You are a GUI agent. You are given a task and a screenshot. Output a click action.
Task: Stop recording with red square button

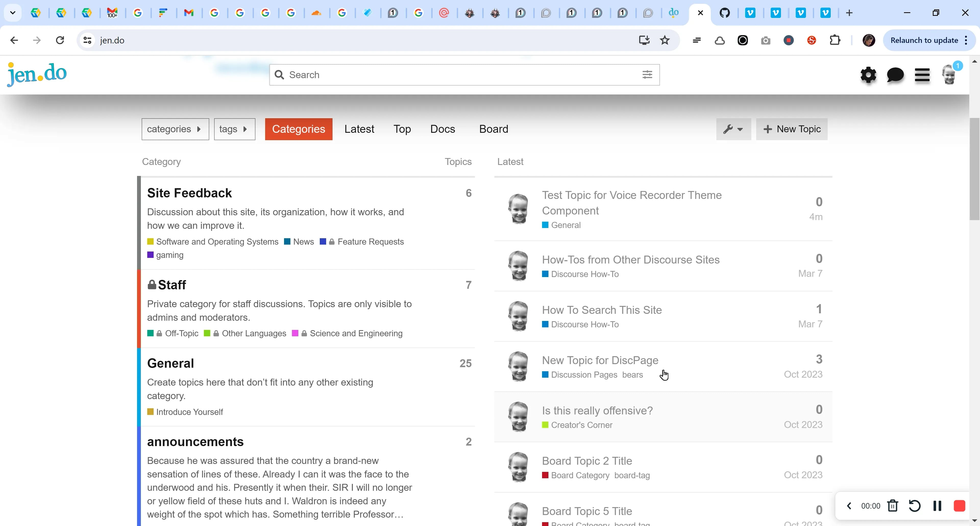click(x=959, y=506)
